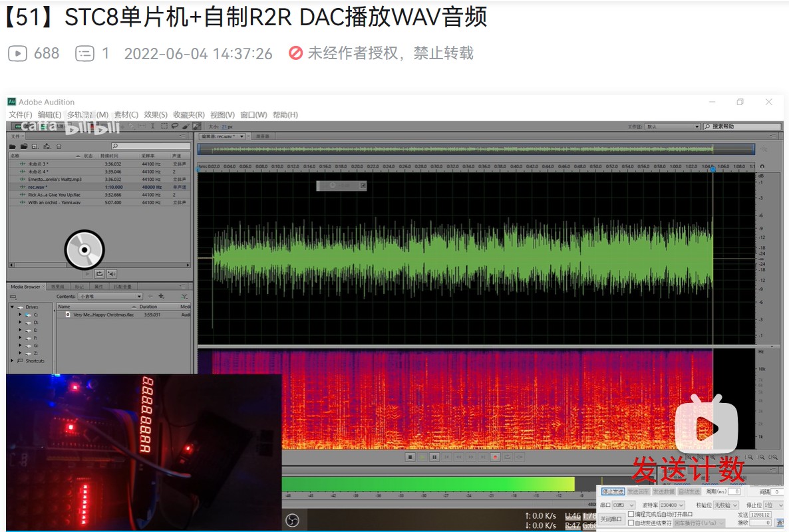Select 未命名 3 file row

[100, 164]
